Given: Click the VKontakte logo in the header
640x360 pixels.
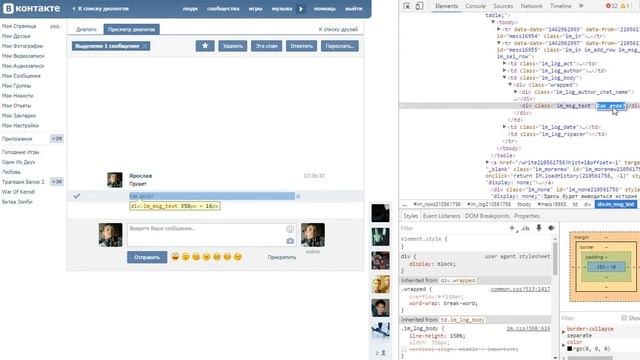Looking at the screenshot, I should pyautogui.click(x=31, y=8).
